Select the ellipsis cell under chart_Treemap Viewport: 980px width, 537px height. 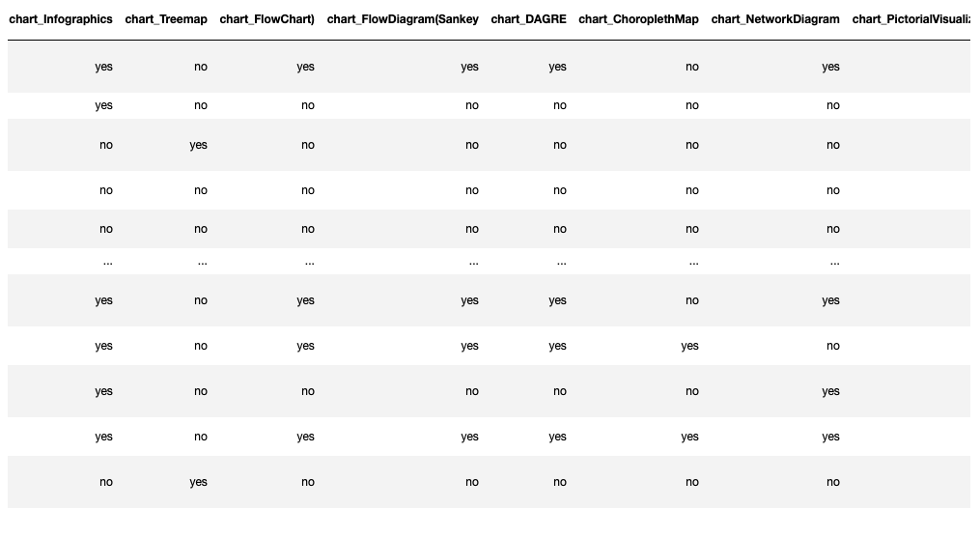(202, 262)
